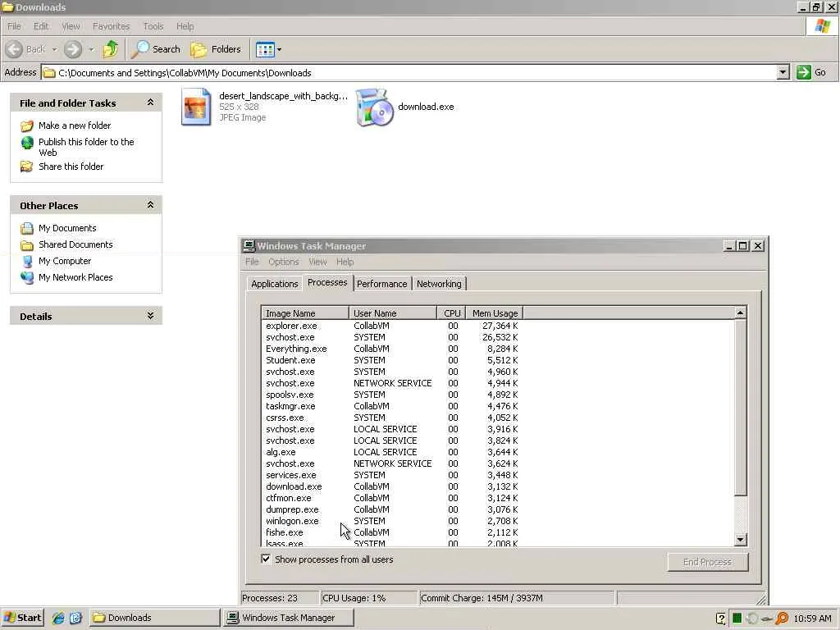Click the orange Everything search tray icon
The height and width of the screenshot is (630, 840).
(x=782, y=619)
